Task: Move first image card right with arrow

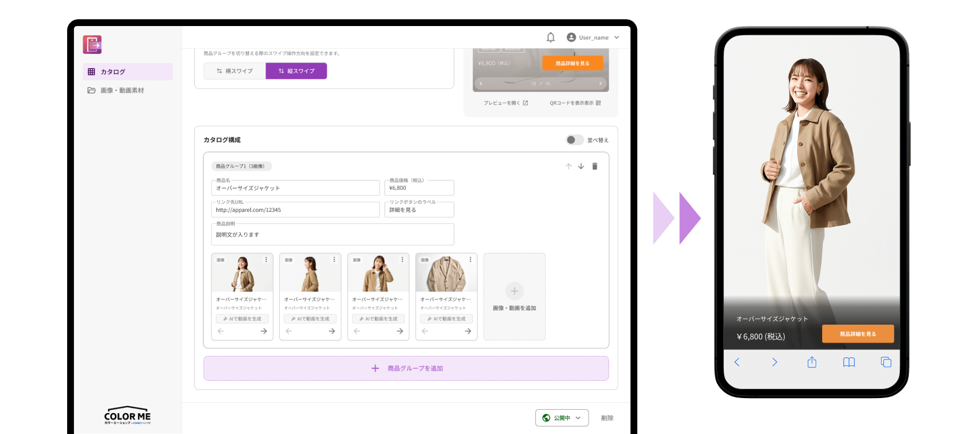Action: pos(264,332)
